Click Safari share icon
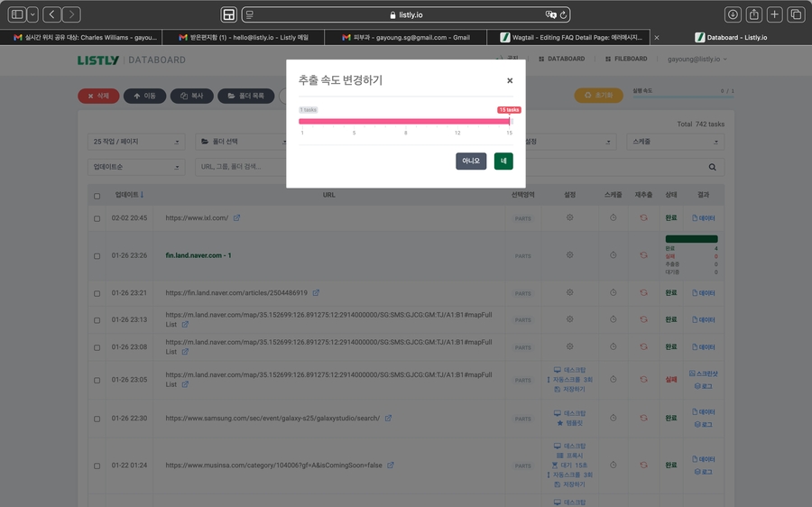 [x=754, y=14]
